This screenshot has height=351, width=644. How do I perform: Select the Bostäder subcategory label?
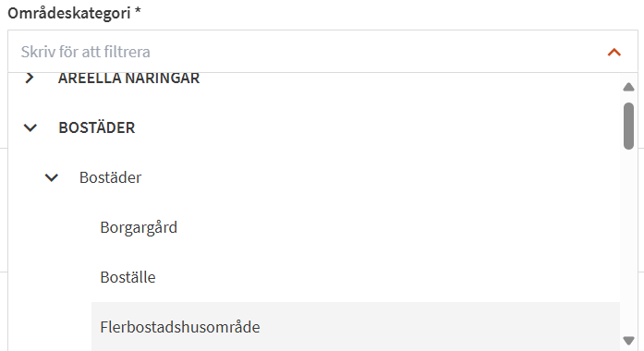coord(111,177)
